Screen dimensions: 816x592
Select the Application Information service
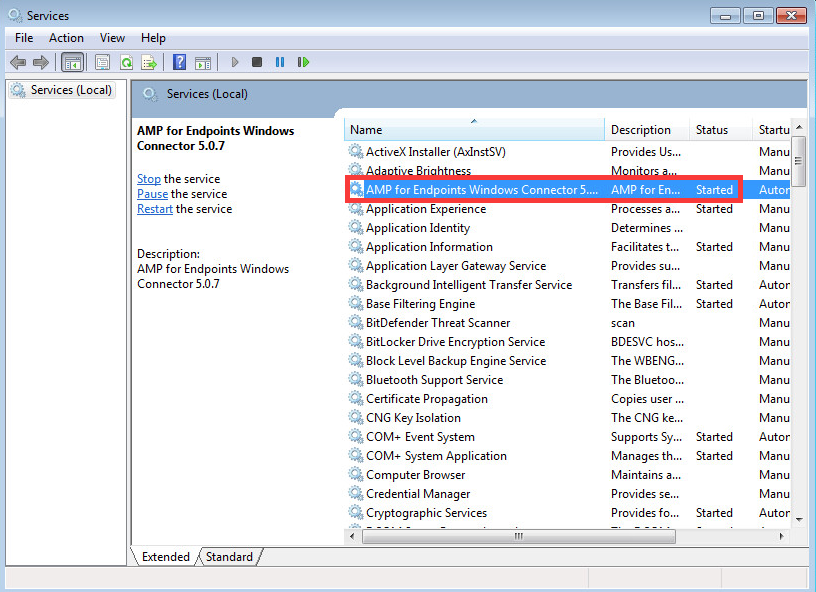tap(429, 247)
